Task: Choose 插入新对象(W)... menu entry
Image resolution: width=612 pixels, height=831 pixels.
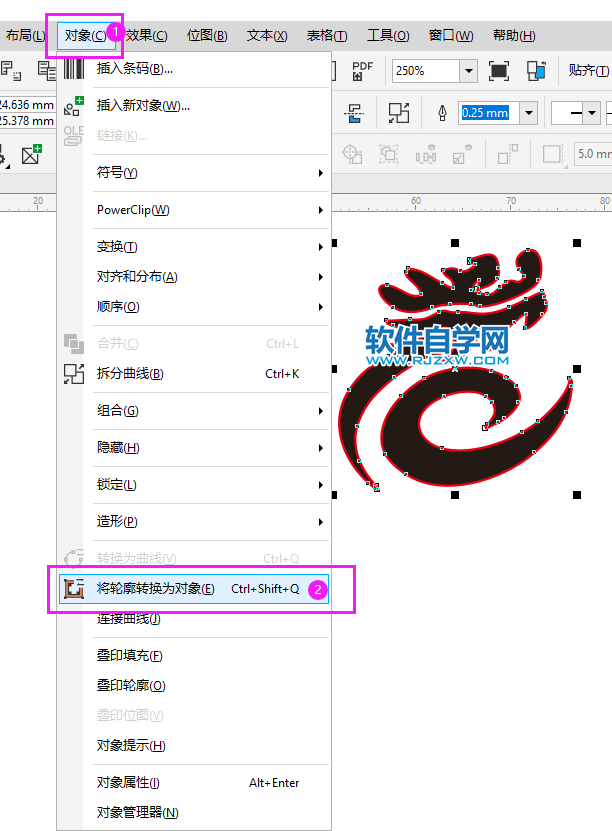Action: (x=194, y=105)
